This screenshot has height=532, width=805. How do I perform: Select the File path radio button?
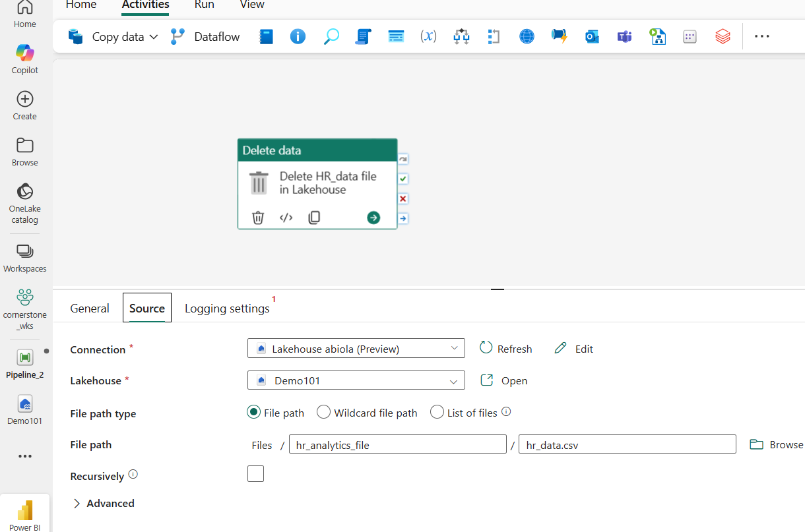point(253,412)
